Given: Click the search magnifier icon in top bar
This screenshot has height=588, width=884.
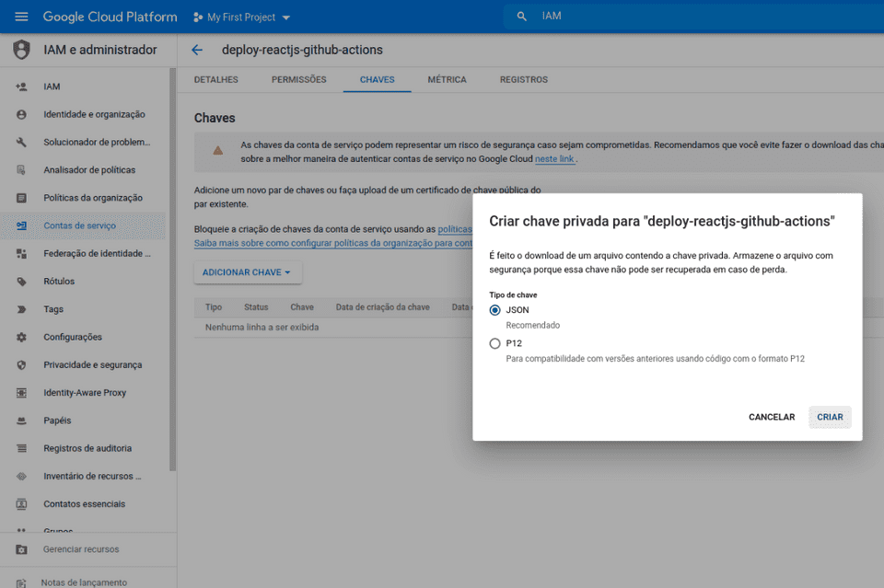Looking at the screenshot, I should [x=522, y=17].
